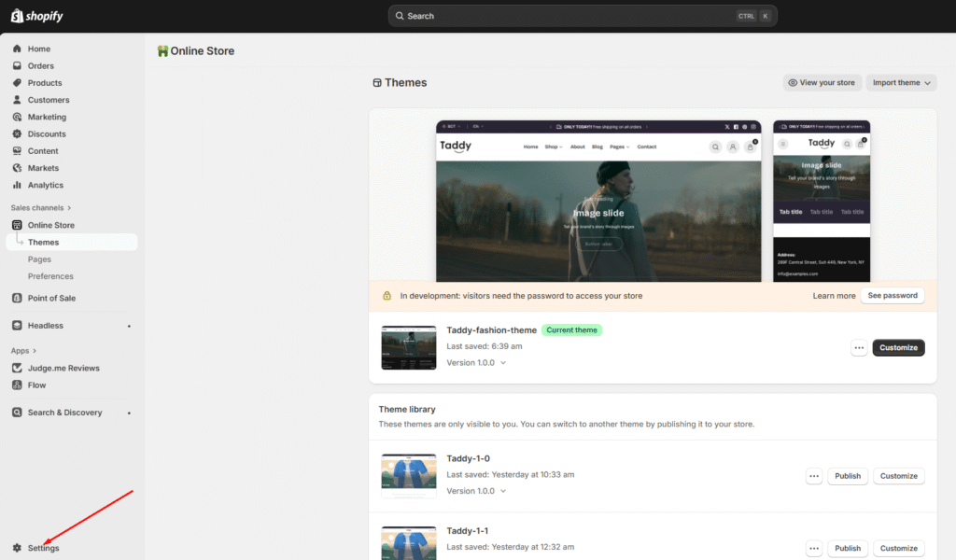Screen dimensions: 956x560
Task: Click the Taddy-1-0 theme thumbnail
Action: tap(409, 476)
